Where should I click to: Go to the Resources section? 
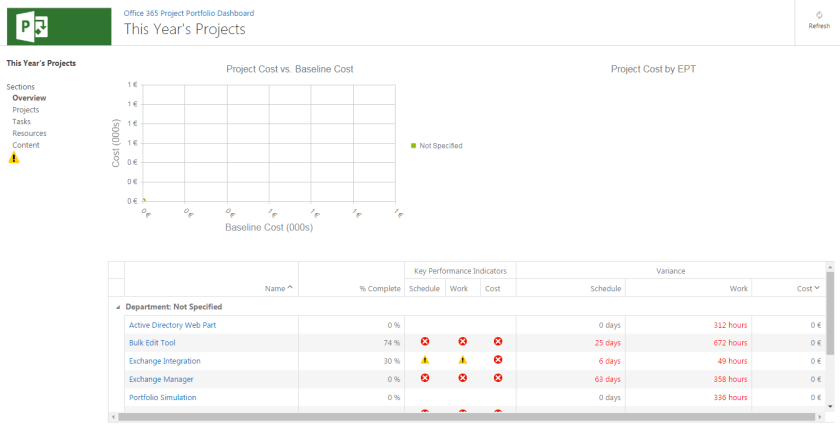[x=29, y=133]
